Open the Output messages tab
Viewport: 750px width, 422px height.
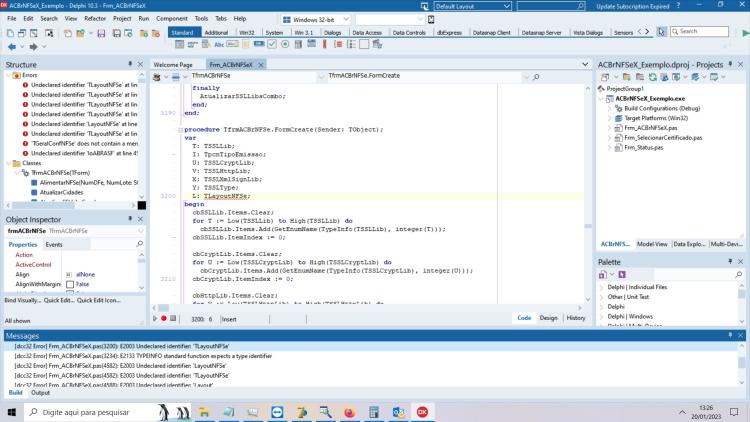[40, 393]
